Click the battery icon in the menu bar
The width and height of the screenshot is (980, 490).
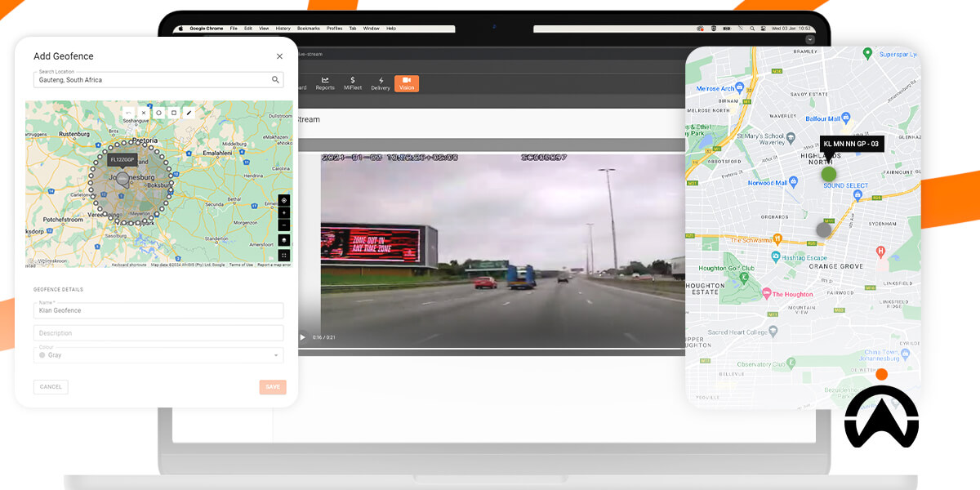click(x=727, y=29)
